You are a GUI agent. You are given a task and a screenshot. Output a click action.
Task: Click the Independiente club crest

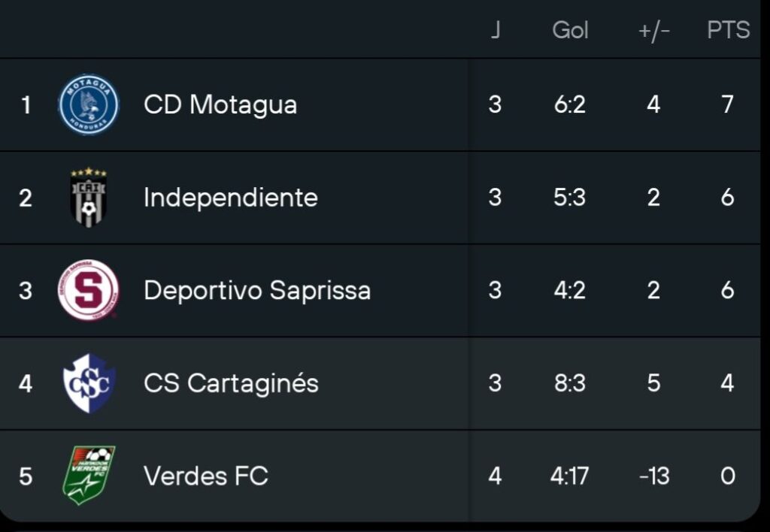89,198
